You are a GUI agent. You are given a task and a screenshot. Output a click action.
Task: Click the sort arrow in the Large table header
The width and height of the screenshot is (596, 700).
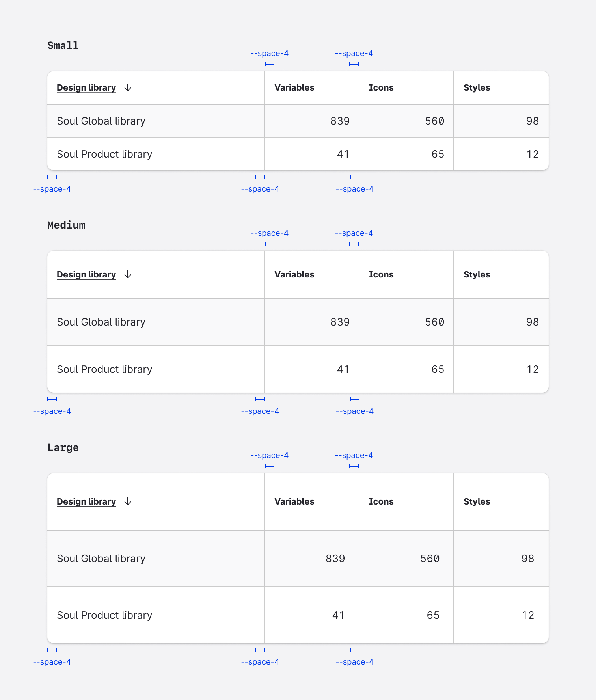pyautogui.click(x=128, y=502)
